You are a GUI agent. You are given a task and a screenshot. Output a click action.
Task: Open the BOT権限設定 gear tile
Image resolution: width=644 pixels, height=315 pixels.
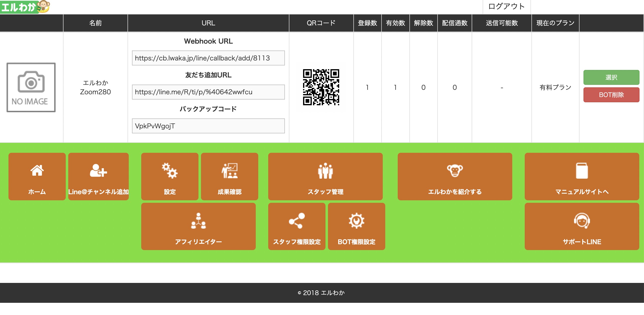(357, 226)
